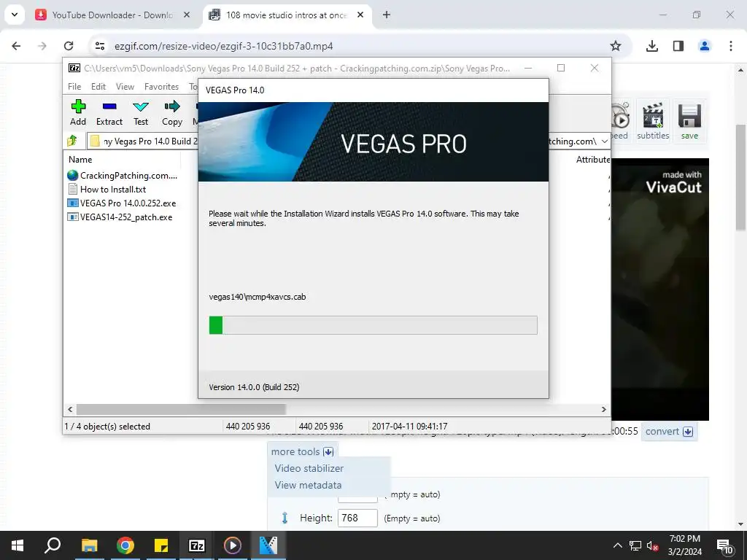Image resolution: width=747 pixels, height=560 pixels.
Task: Click the Add button in 7-Zip toolbar
Action: (x=78, y=113)
